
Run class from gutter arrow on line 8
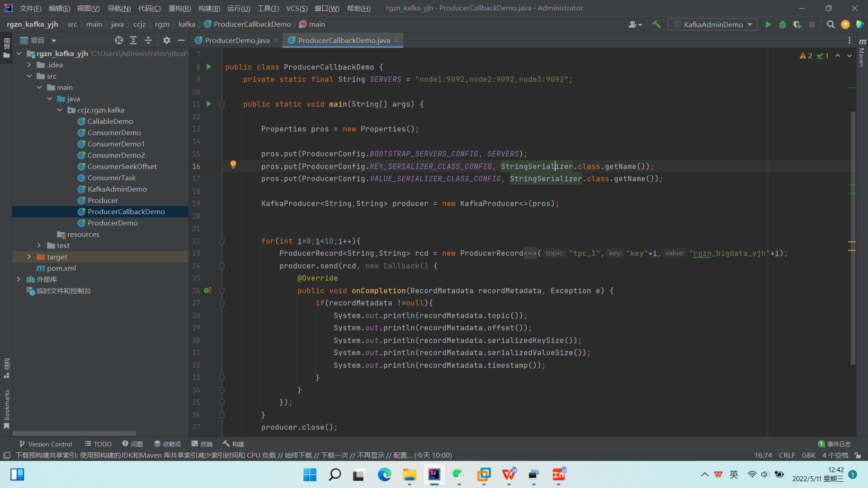[209, 66]
